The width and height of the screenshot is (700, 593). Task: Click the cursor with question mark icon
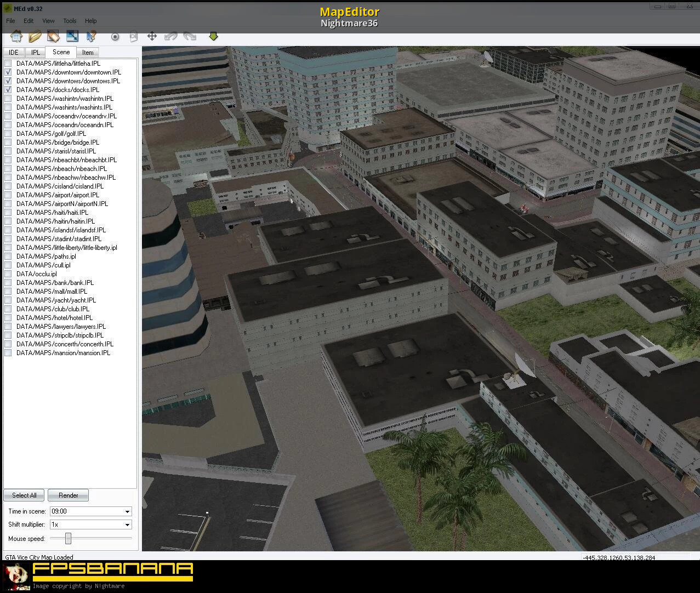click(91, 37)
